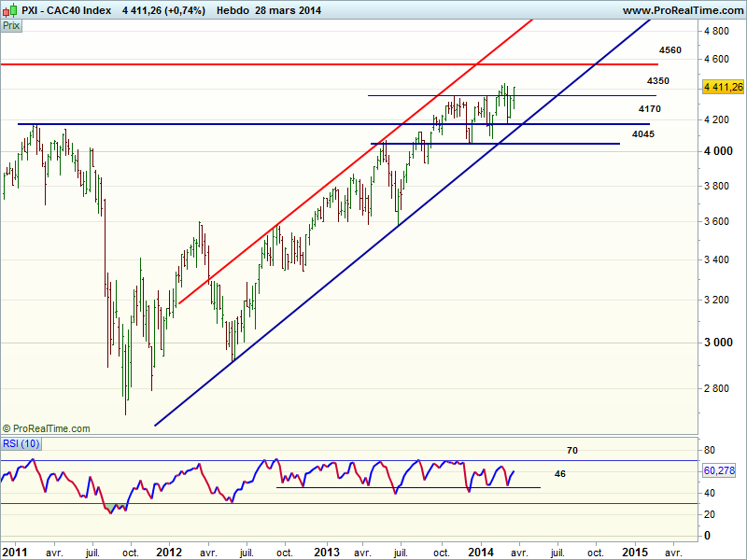Click the RSI 70 annotation text

pyautogui.click(x=572, y=450)
